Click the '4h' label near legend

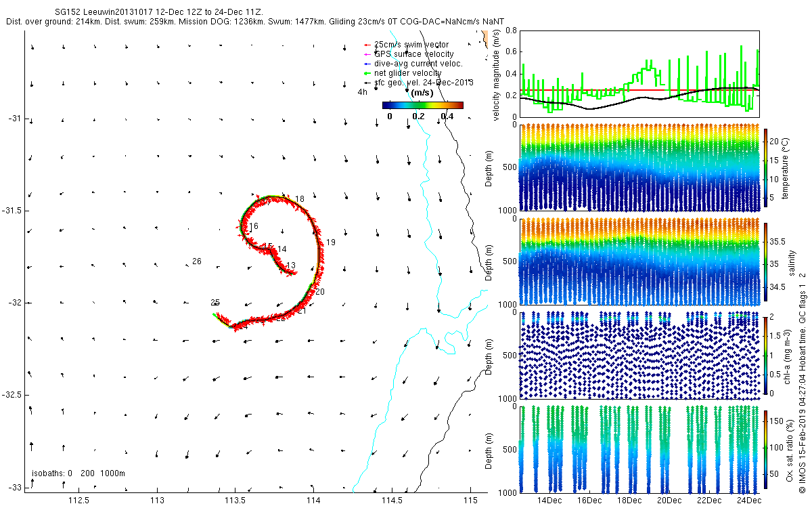coord(363,92)
